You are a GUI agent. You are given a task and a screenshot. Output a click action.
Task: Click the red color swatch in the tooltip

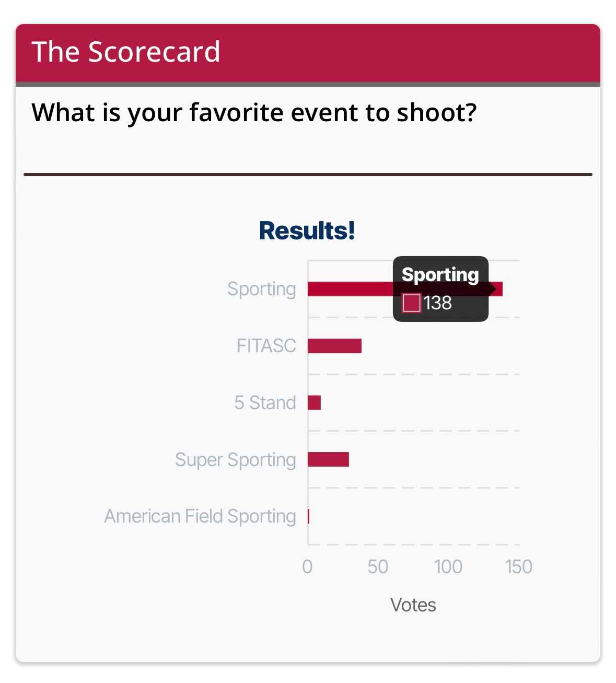pos(411,303)
